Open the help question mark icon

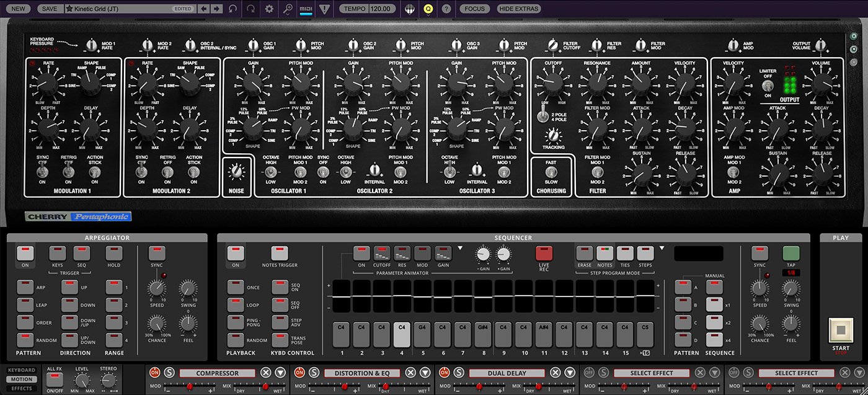pyautogui.click(x=446, y=9)
